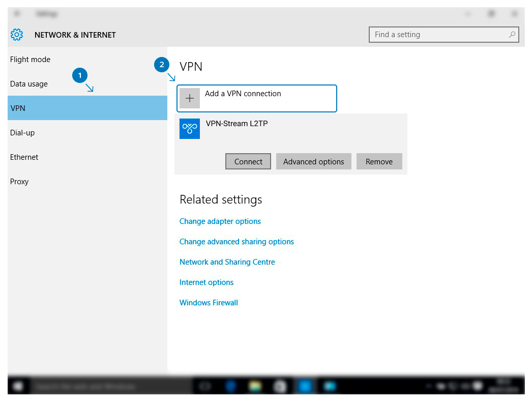The height and width of the screenshot is (402, 532).
Task: Click the Settings gear icon
Action: [x=17, y=35]
